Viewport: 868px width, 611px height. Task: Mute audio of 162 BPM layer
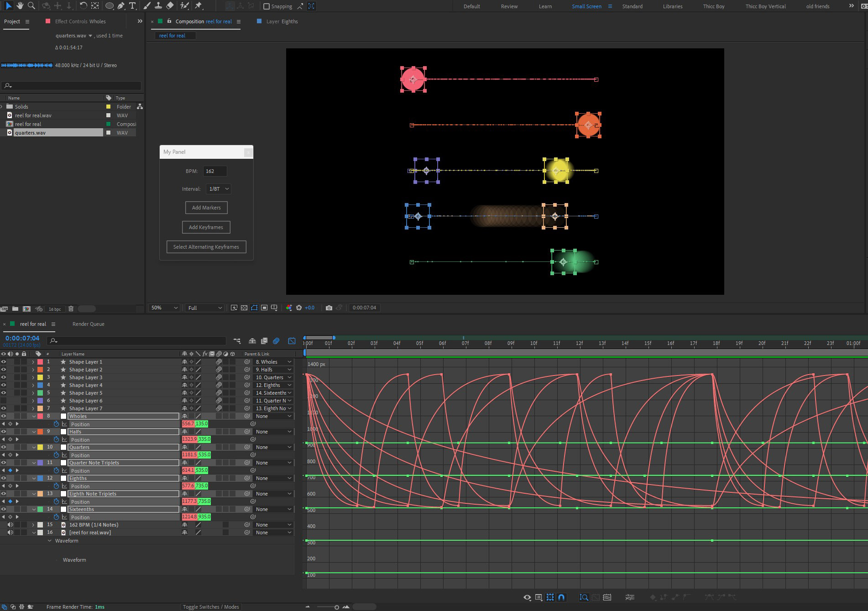pyautogui.click(x=10, y=525)
